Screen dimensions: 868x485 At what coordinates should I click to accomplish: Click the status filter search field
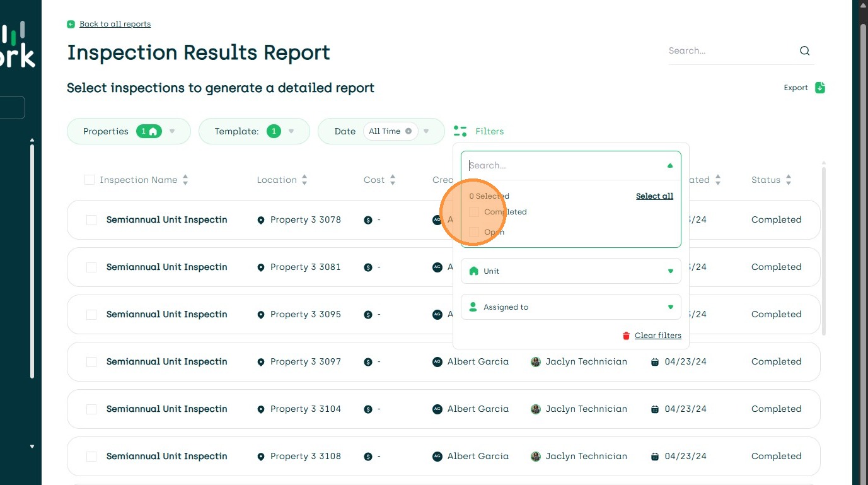pyautogui.click(x=564, y=166)
